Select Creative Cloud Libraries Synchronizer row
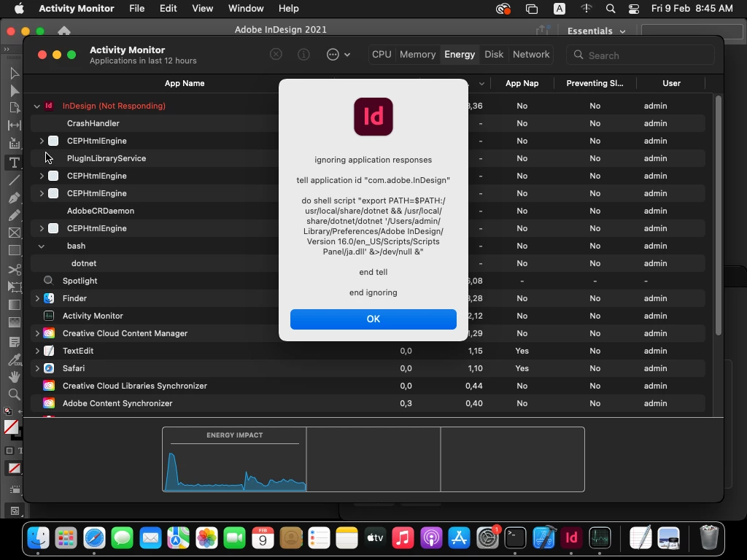Screen dimensions: 747x560 [x=368, y=386]
